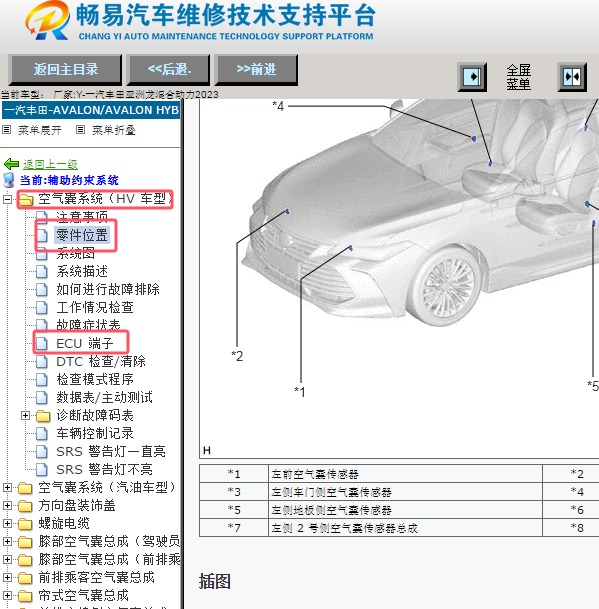Click table cell 左前空气囊传感器
This screenshot has height=609, width=599.
[405, 474]
